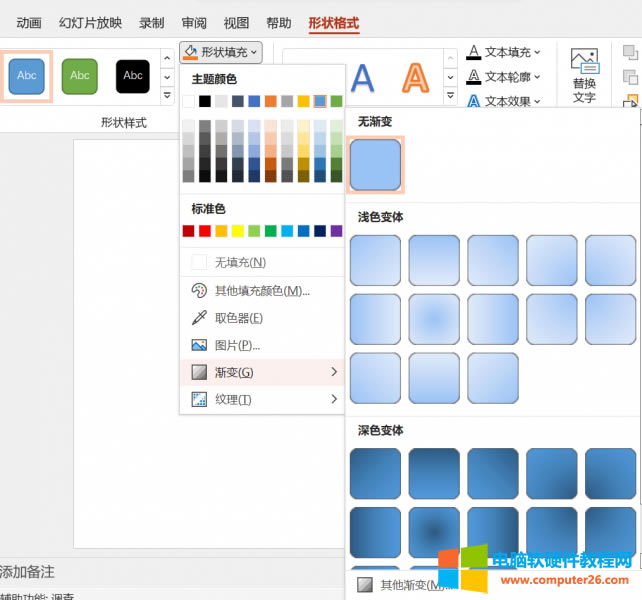Expand the 文本效果 text effects dropdown

tap(505, 101)
